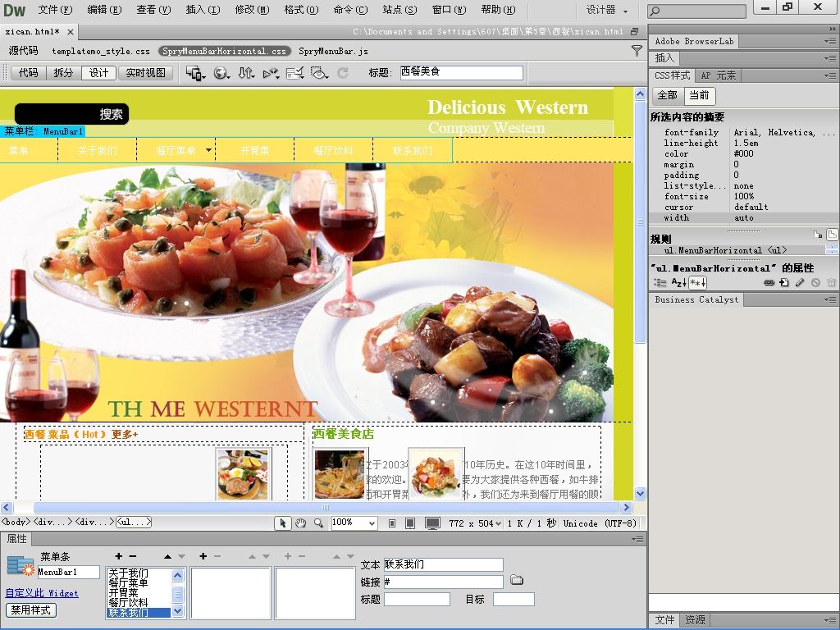Screen dimensions: 840x630
Task: Show 当前 CSS selection mode
Action: [699, 95]
